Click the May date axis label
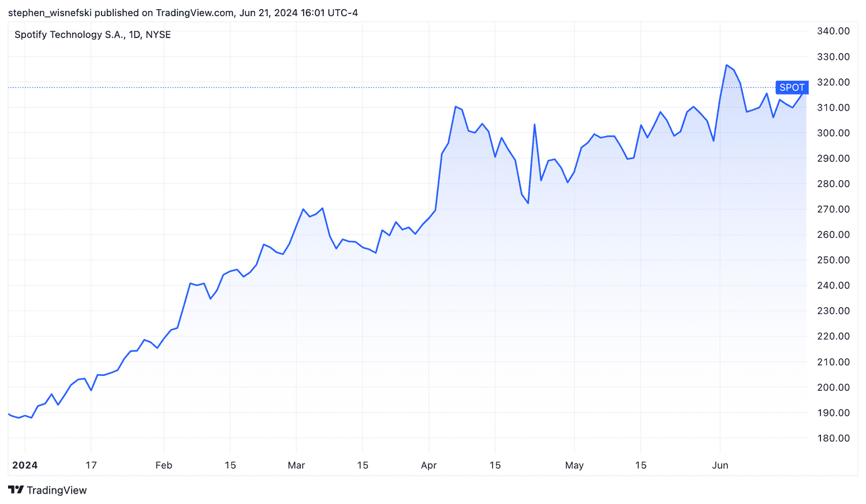 point(574,465)
